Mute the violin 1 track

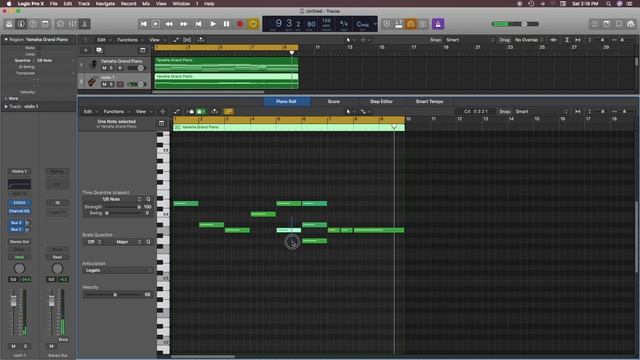(104, 84)
